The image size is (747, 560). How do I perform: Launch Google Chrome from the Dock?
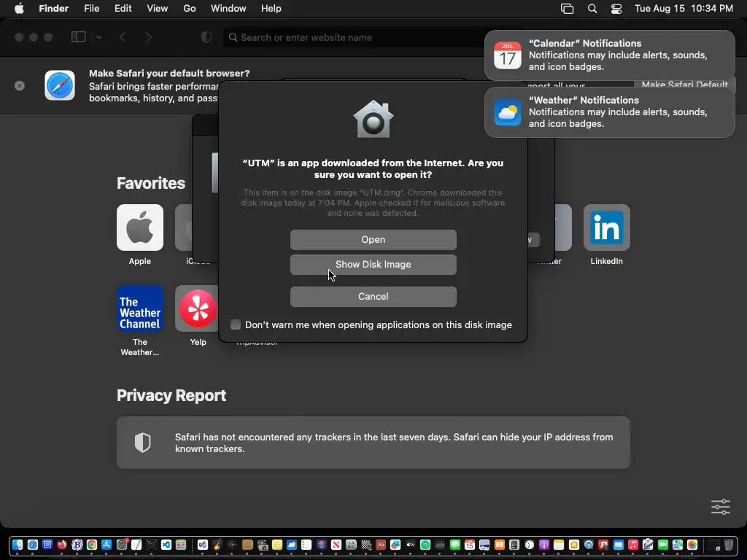(x=92, y=545)
